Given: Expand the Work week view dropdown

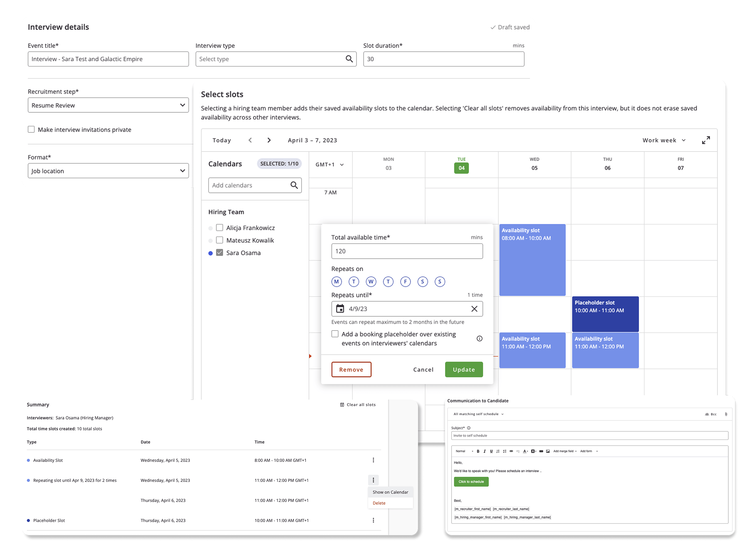Looking at the screenshot, I should 664,140.
